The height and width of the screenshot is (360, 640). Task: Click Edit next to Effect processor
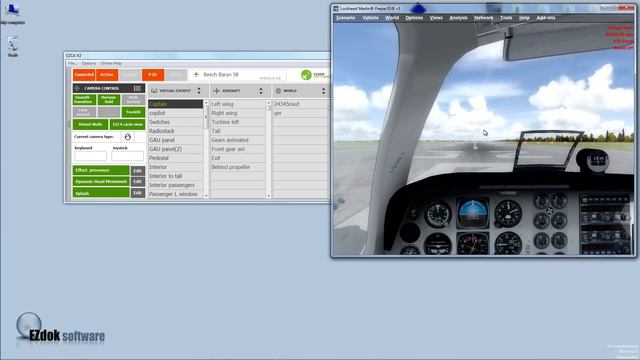138,170
